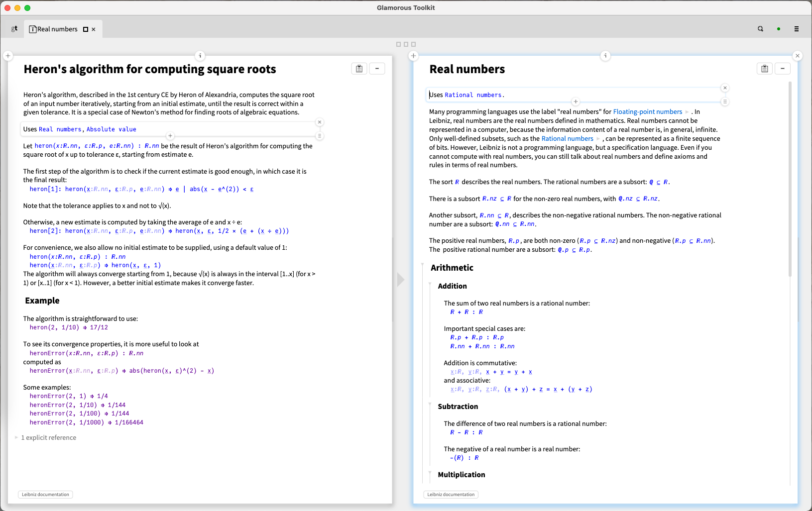Add snippet below 'Uses Real numbers, Absolute value'
812x511 pixels.
click(170, 136)
